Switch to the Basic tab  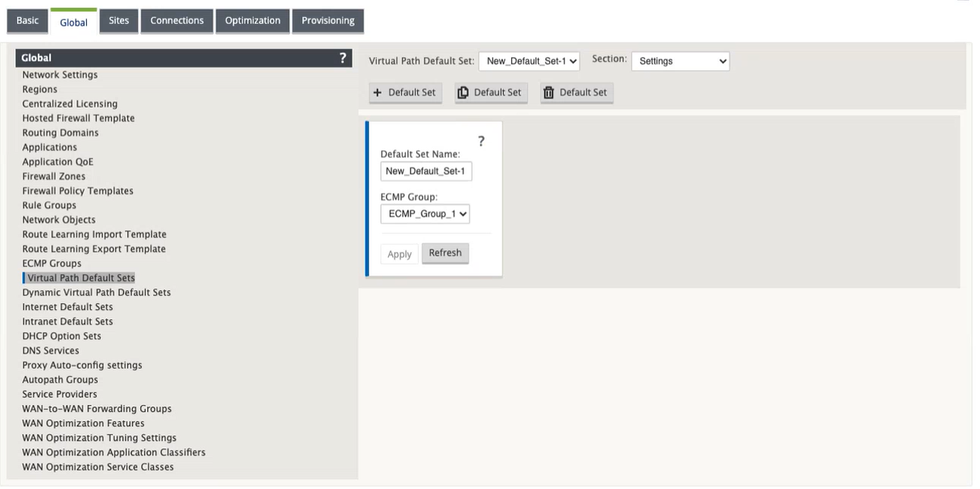27,21
